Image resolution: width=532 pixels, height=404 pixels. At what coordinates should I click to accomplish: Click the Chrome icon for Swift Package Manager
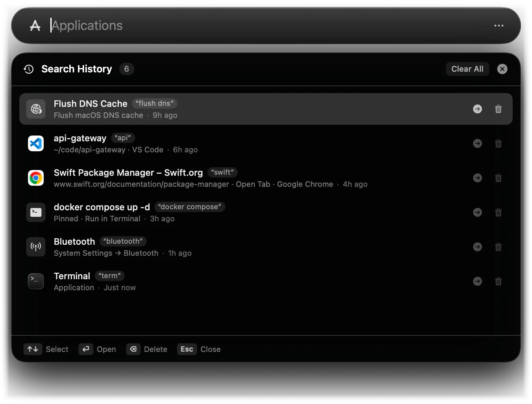[x=36, y=178]
